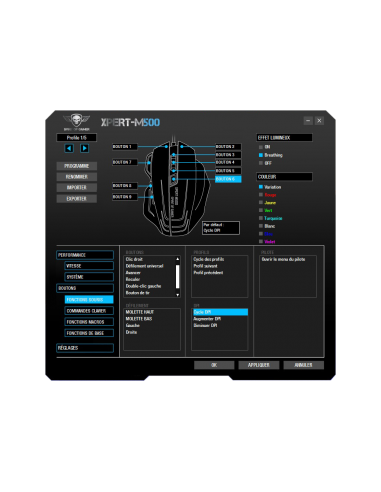Select the Bouton 9 label

125,197
